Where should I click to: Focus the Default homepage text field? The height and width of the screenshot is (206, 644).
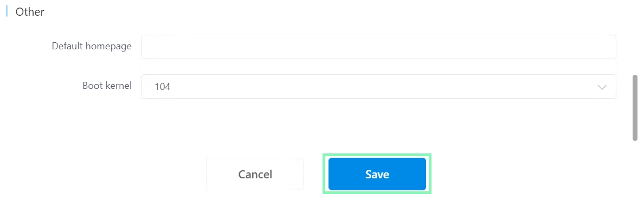(x=379, y=47)
